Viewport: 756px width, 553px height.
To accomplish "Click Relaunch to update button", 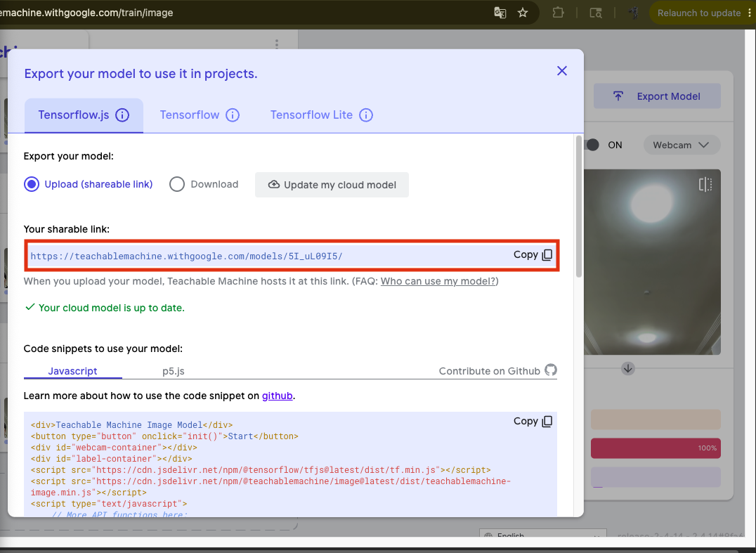I will click(x=698, y=13).
